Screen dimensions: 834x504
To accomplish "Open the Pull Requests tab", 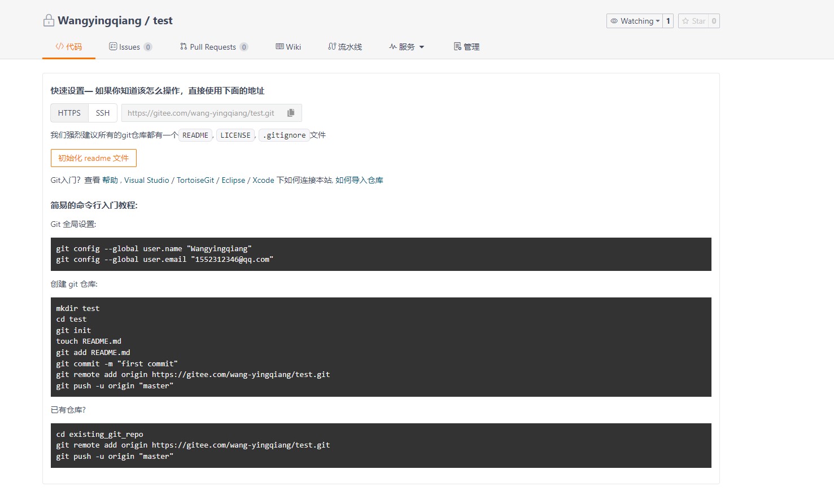I will (x=213, y=47).
